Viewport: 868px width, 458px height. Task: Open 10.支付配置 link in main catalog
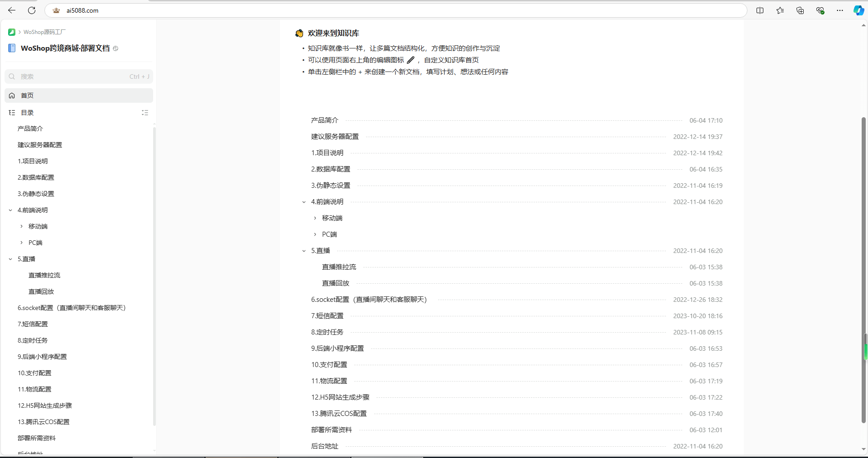point(329,365)
